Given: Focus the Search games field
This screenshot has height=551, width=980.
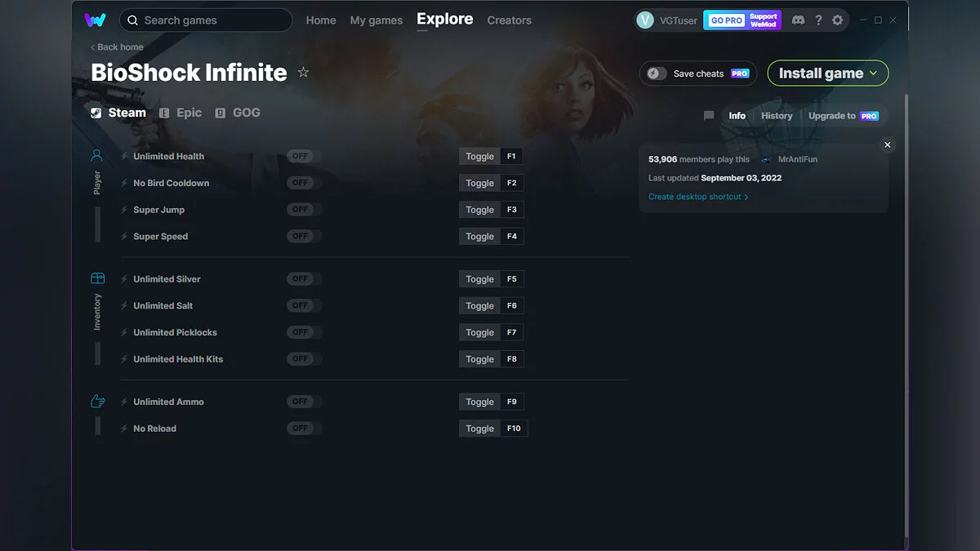Looking at the screenshot, I should click(x=206, y=20).
